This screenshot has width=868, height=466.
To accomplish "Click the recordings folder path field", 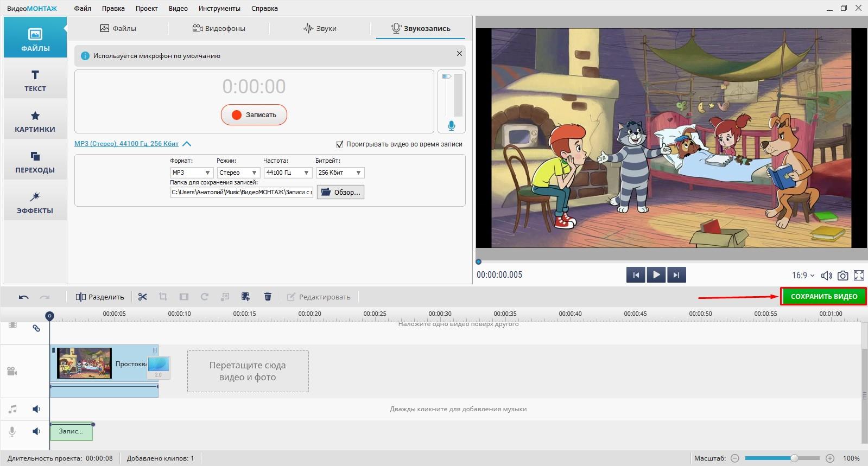I will coord(242,192).
